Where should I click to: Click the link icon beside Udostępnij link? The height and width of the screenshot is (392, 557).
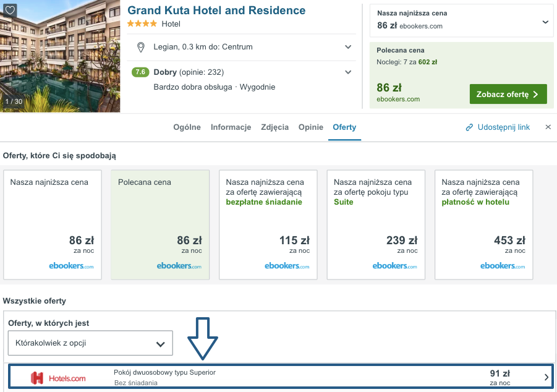pyautogui.click(x=469, y=127)
